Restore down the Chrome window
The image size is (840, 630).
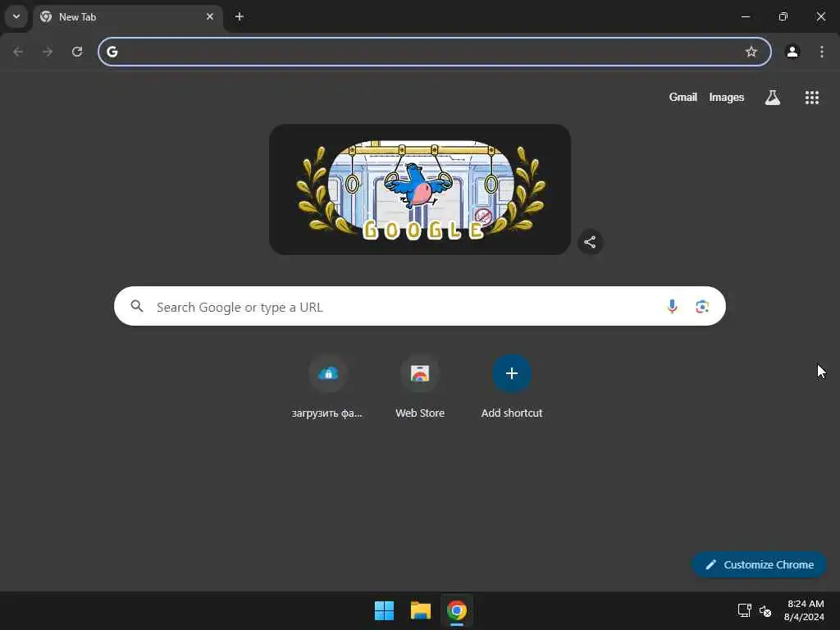[783, 16]
